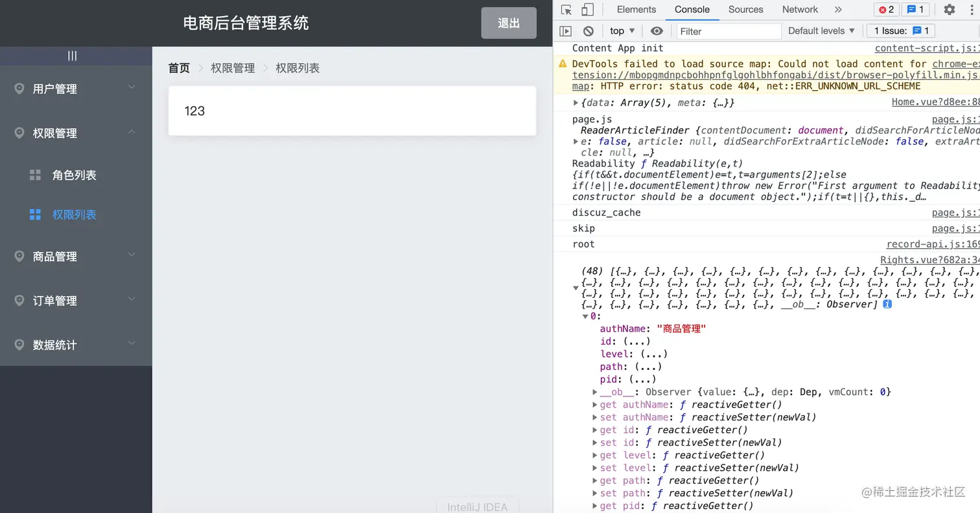Viewport: 980px width, 513px height.
Task: Expand 数据统计 menu arrow
Action: [x=132, y=343]
